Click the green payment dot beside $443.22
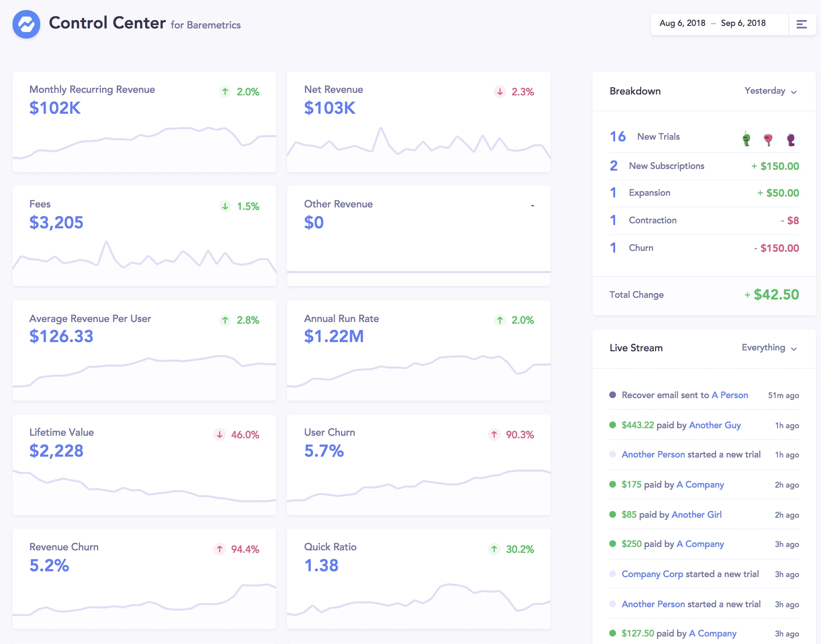Screen dimensions: 821x644 (613, 425)
